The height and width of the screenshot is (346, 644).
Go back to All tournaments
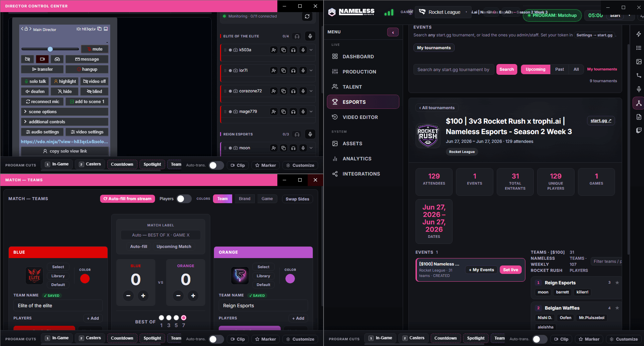pyautogui.click(x=437, y=108)
